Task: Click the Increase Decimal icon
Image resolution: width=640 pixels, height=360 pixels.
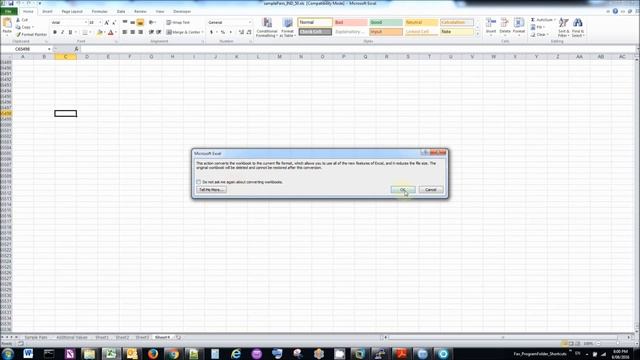Action: tap(241, 32)
